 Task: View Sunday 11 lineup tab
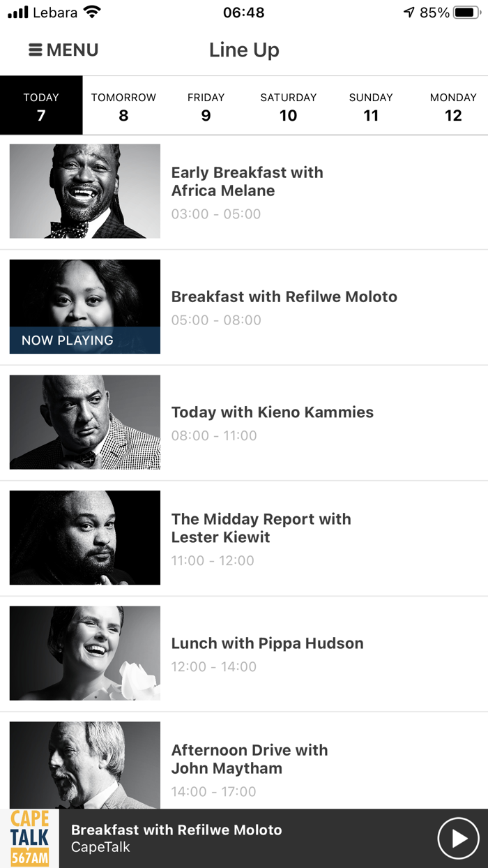tap(371, 106)
